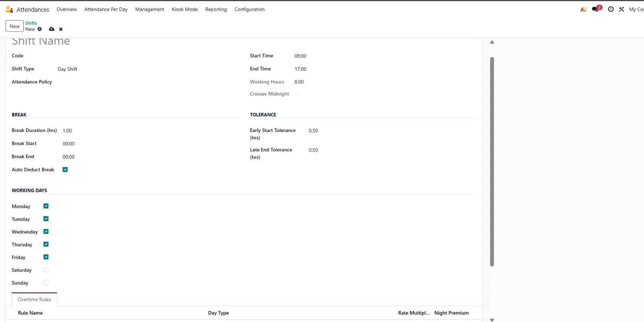644x322 pixels.
Task: Open the Reporting menu
Action: point(216,9)
